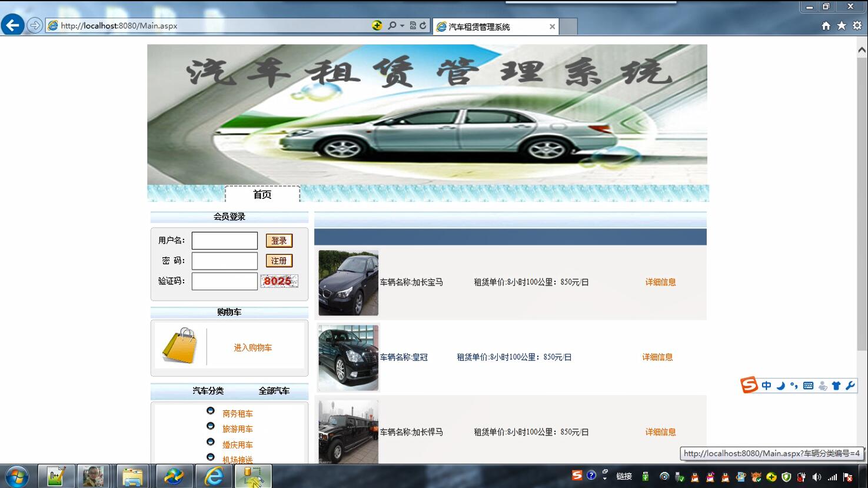Open 详细信息 for 加长悍马
This screenshot has width=868, height=488.
pos(660,432)
